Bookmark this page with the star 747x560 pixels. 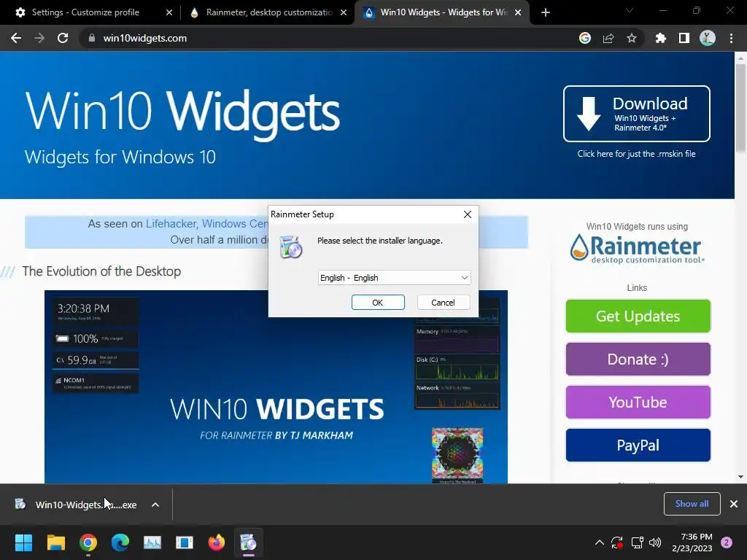[x=632, y=38]
